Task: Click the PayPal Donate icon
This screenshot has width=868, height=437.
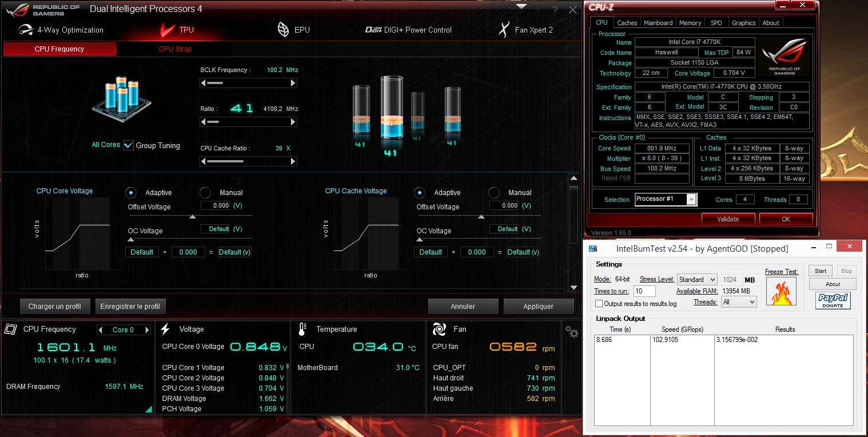Action: [833, 300]
